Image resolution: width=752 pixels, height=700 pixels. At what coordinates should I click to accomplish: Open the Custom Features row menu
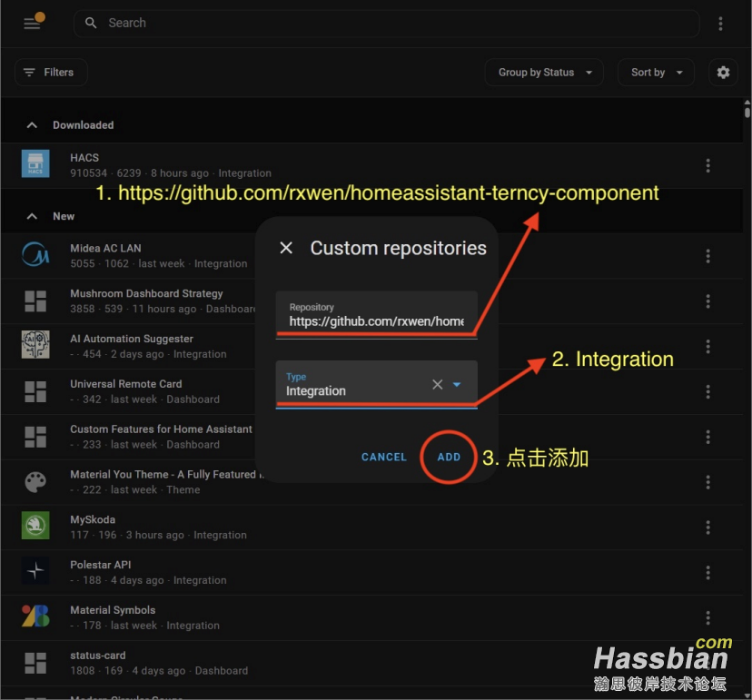[707, 437]
